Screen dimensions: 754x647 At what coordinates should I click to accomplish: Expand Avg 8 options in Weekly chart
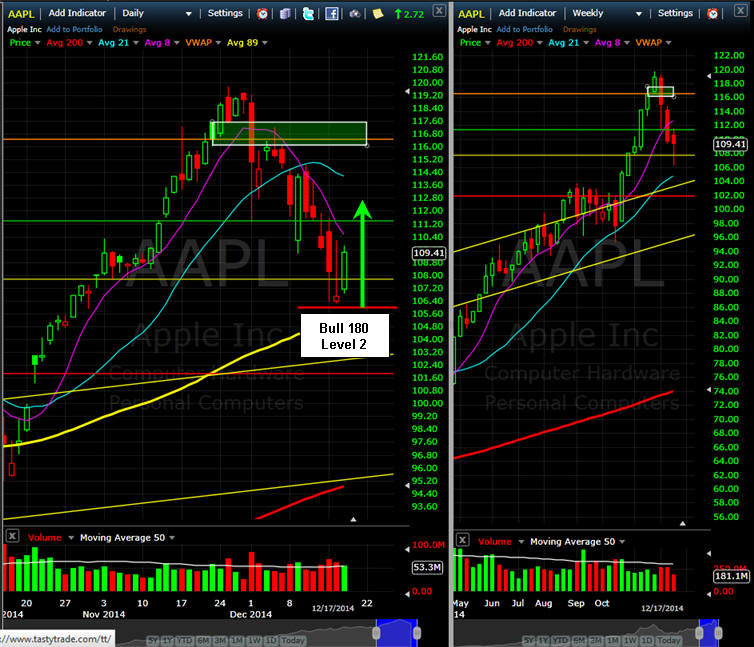pos(627,43)
